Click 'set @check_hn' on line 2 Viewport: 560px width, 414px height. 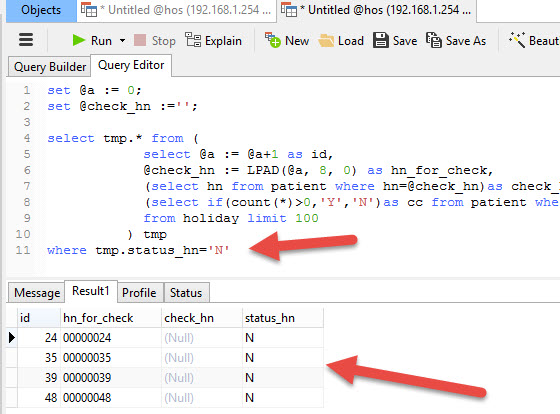tap(99, 106)
